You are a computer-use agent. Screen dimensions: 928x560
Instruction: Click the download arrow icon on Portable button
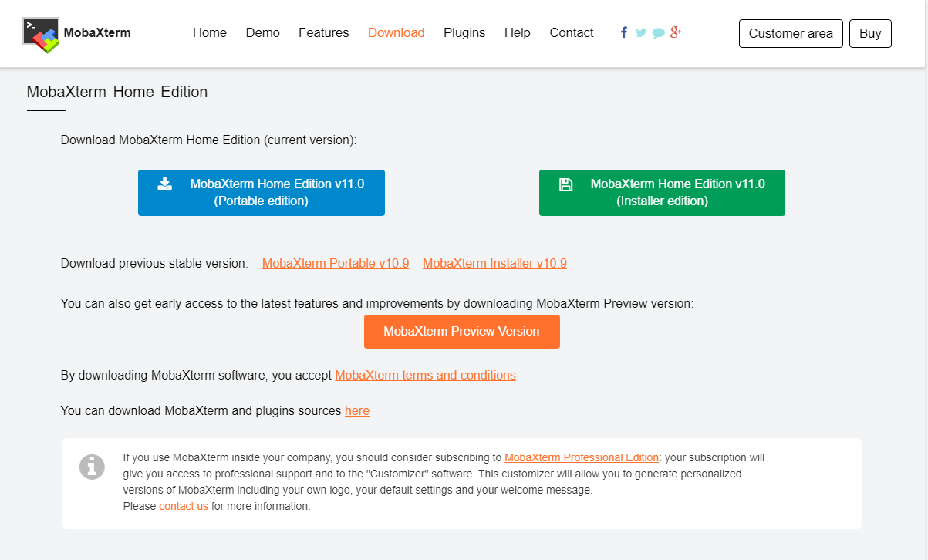coord(164,184)
